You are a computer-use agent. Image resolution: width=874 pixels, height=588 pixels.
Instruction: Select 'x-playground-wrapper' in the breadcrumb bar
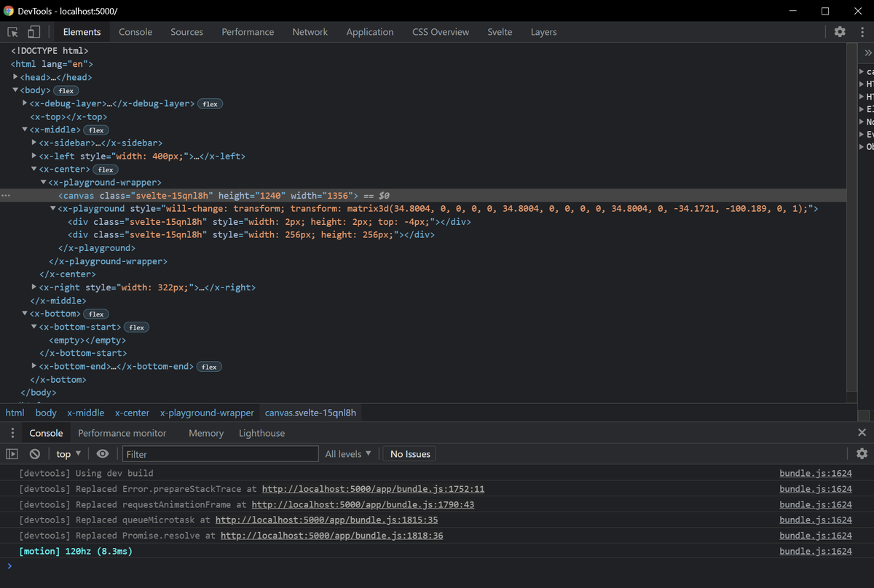[x=207, y=413]
